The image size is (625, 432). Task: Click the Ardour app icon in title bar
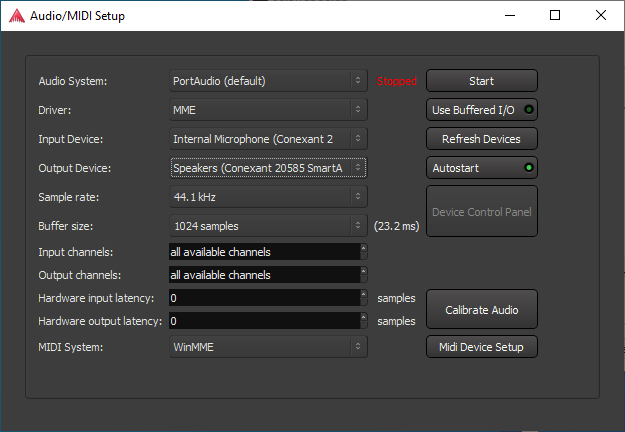tap(16, 16)
